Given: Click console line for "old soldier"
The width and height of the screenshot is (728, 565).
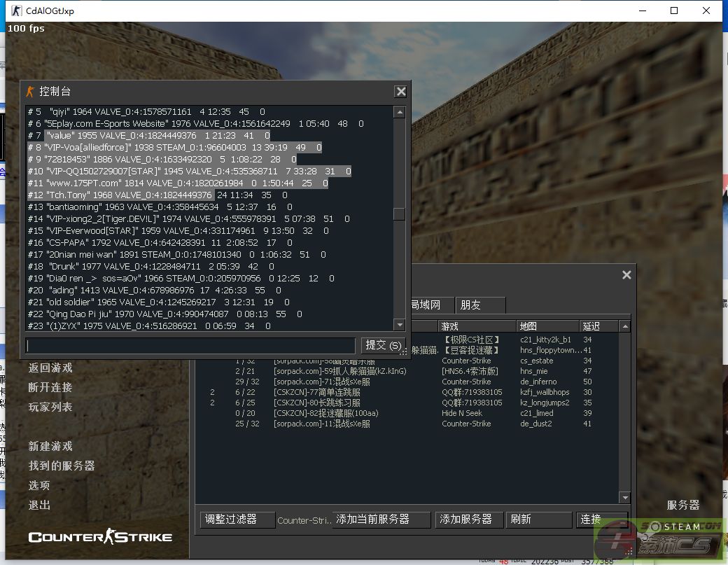Looking at the screenshot, I should pos(159,302).
